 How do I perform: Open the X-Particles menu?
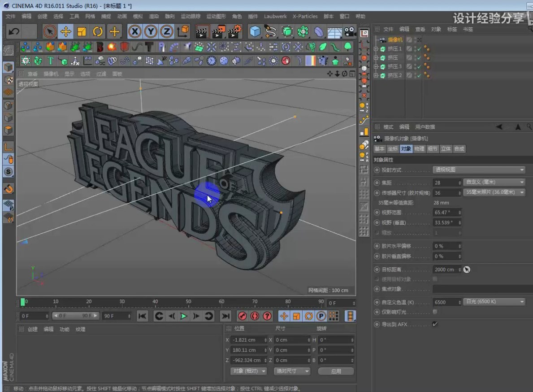tap(305, 16)
